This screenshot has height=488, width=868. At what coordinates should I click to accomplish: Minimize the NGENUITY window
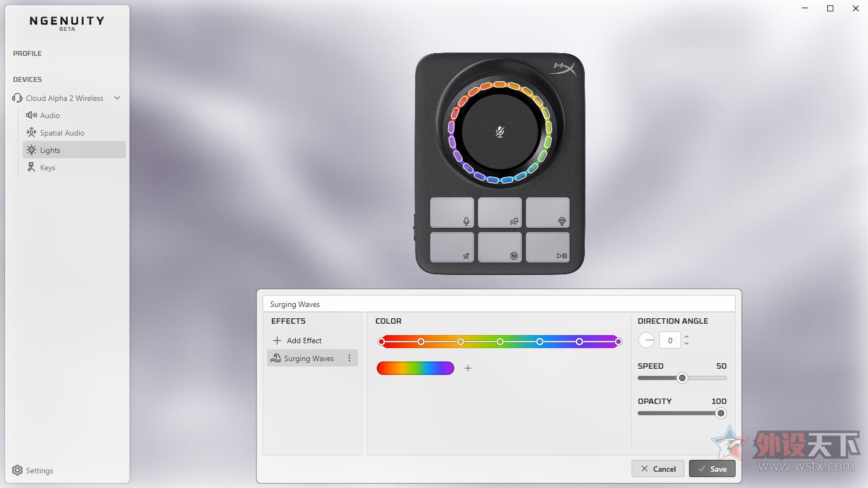tap(805, 9)
